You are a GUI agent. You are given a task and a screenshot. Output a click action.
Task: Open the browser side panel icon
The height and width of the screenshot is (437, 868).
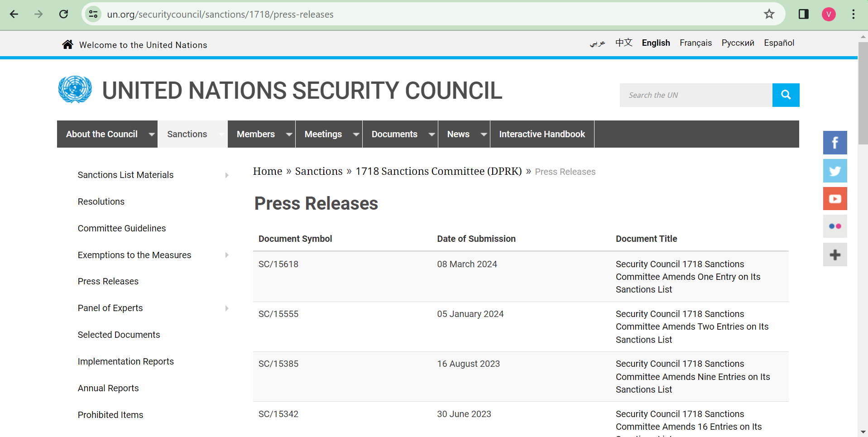coord(804,14)
